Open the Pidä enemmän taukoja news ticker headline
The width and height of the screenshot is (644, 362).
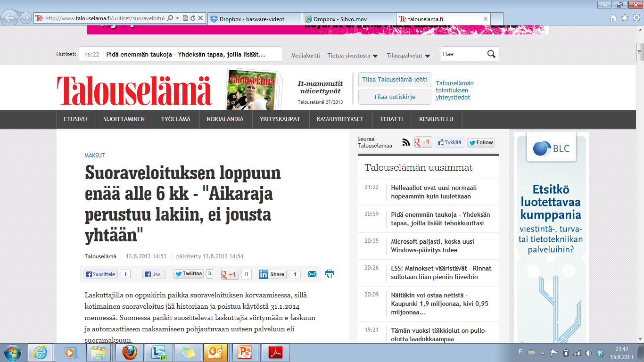pos(186,54)
